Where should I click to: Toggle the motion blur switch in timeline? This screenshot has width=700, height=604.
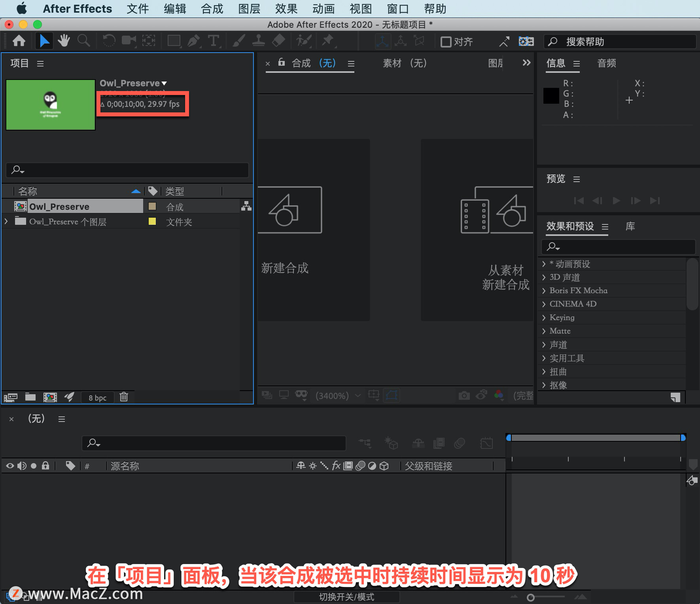point(459,443)
